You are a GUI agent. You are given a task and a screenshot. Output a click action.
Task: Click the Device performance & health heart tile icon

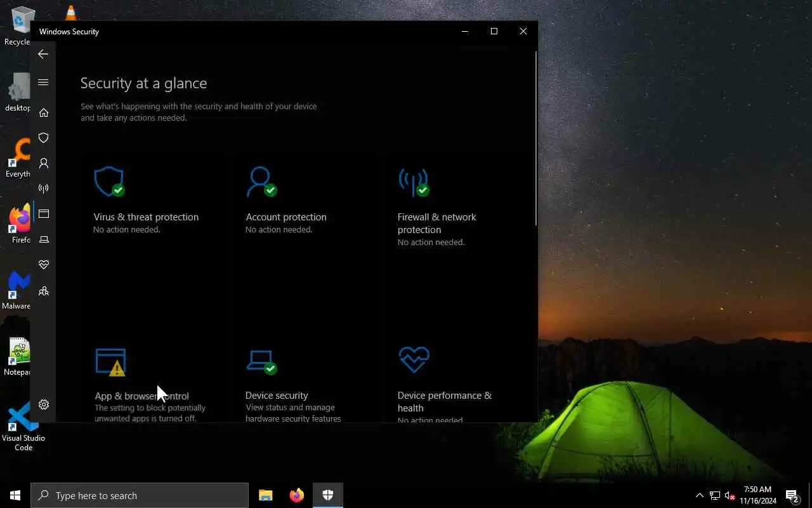[414, 360]
